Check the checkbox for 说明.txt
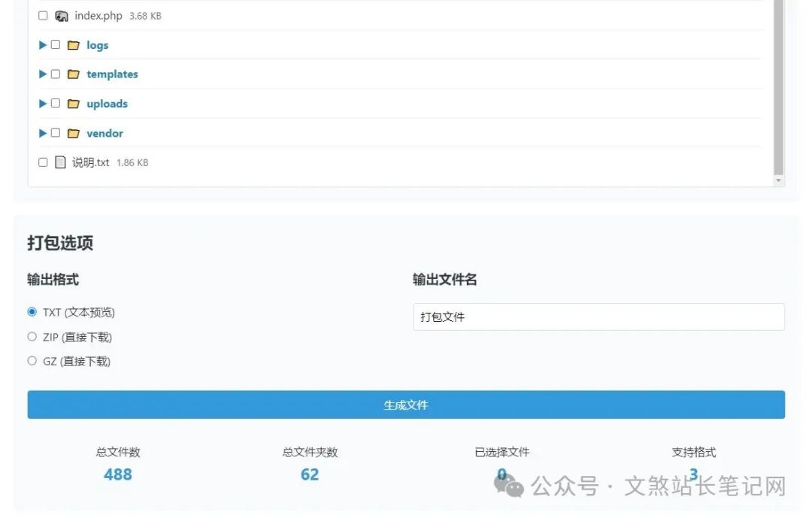The width and height of the screenshot is (812, 518). point(43,162)
